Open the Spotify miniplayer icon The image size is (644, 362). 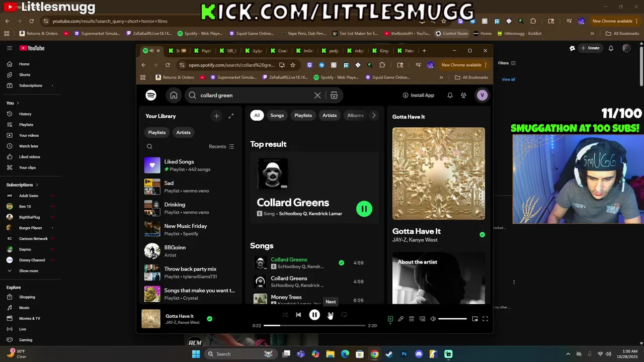click(475, 319)
